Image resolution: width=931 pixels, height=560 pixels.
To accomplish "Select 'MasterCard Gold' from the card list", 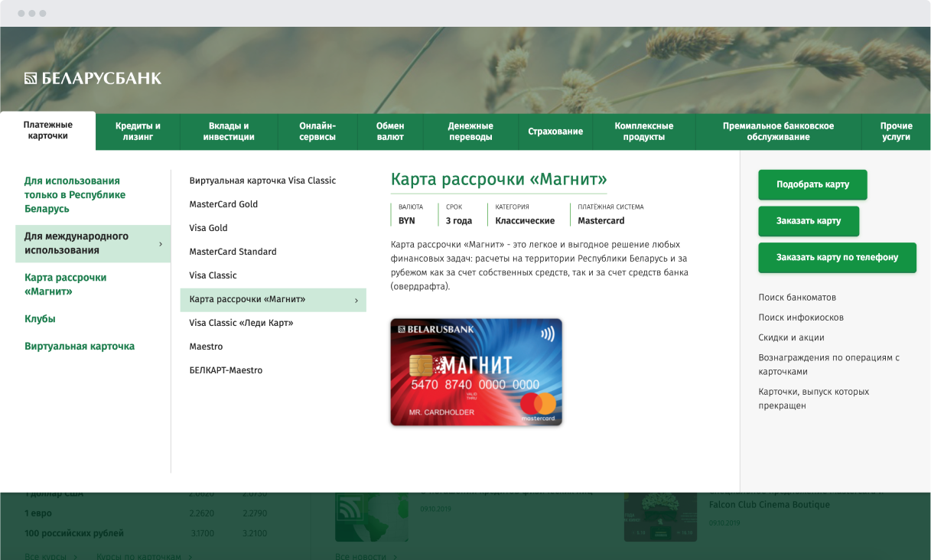I will pos(224,203).
